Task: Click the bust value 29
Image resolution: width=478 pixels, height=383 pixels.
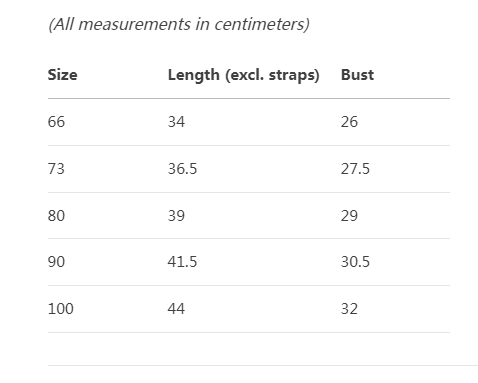Action: [x=349, y=216]
